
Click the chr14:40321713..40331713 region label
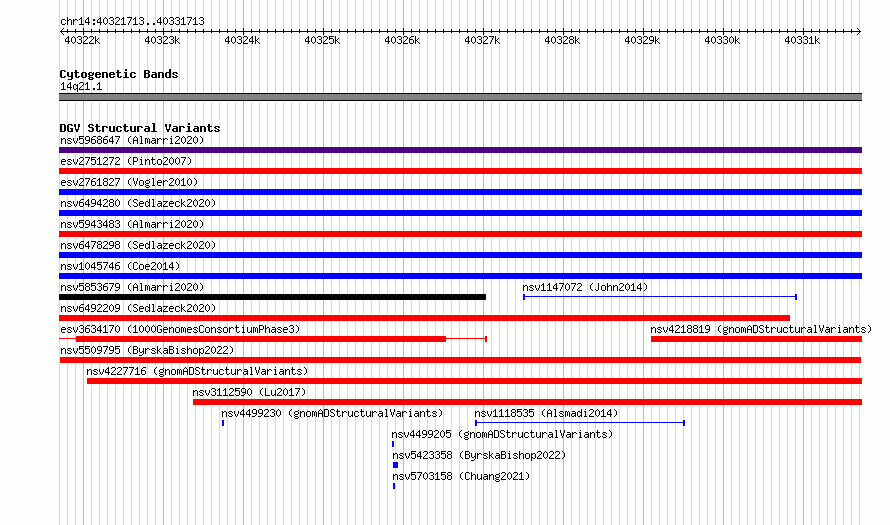132,21
